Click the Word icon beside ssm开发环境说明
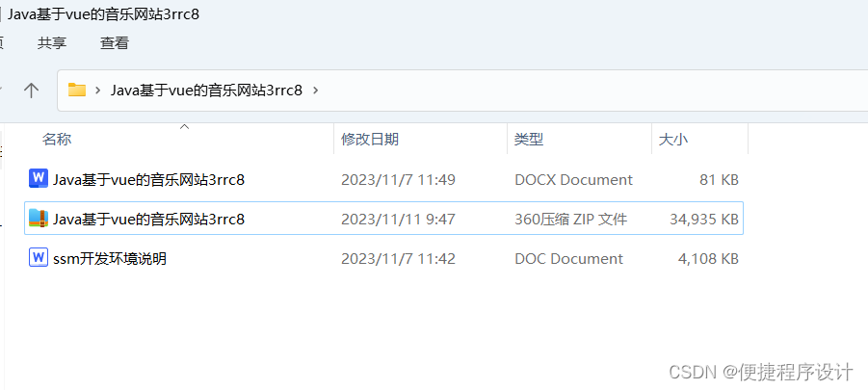The image size is (868, 390). (39, 258)
